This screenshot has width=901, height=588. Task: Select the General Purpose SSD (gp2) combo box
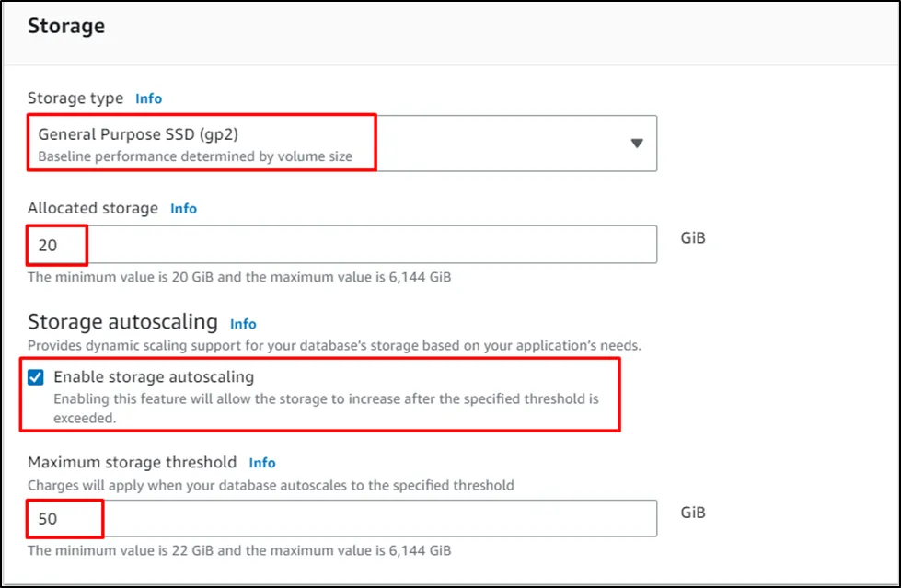(341, 144)
